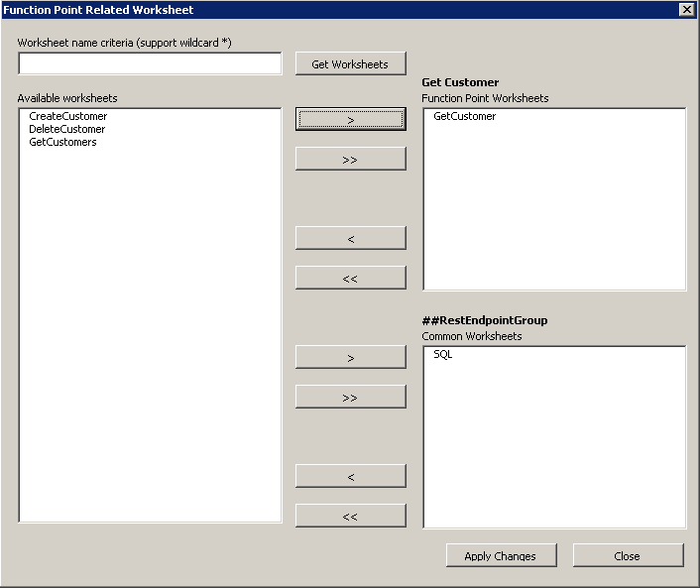Select DeleteCustomer in Available worksheets list
The image size is (700, 588).
pos(66,129)
